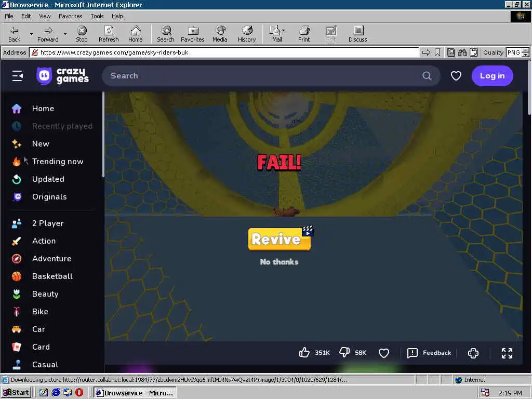The height and width of the screenshot is (399, 532).
Task: Click the Discuss toolbar button
Action: click(357, 34)
